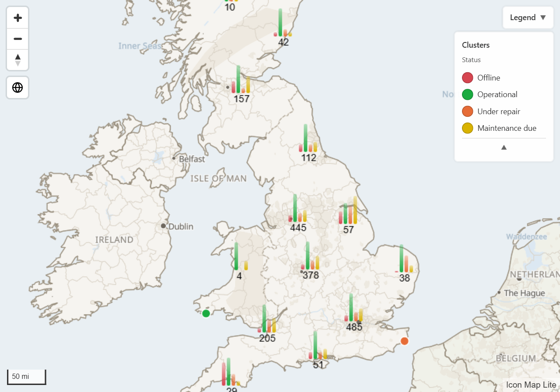Click the green operational point marker
Screen dimensions: 560x392
pyautogui.click(x=206, y=313)
